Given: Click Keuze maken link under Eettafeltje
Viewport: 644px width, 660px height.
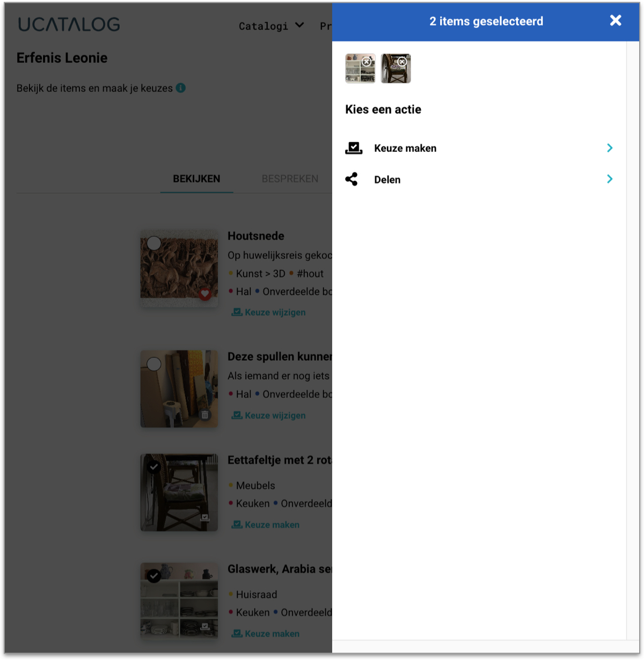Looking at the screenshot, I should click(266, 525).
